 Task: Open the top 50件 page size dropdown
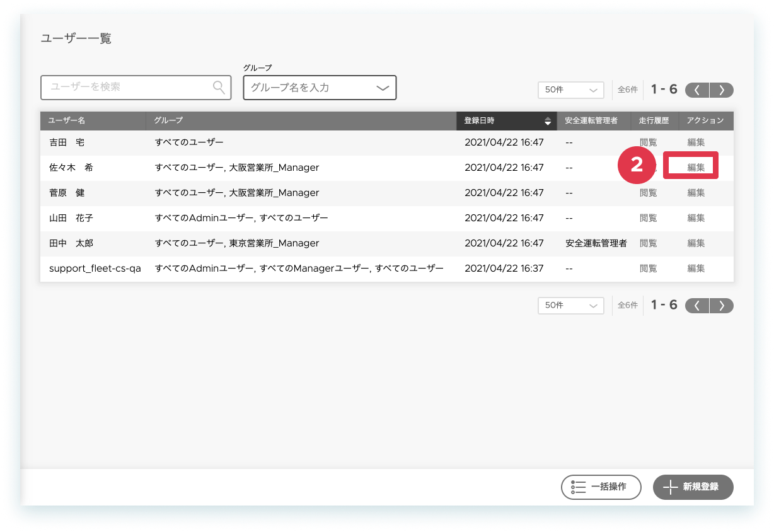[571, 90]
